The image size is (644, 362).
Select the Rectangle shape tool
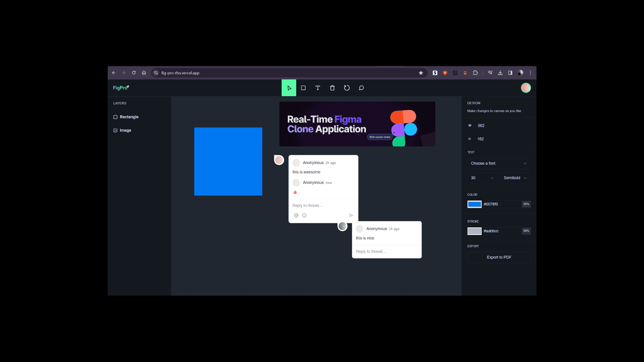pos(303,88)
